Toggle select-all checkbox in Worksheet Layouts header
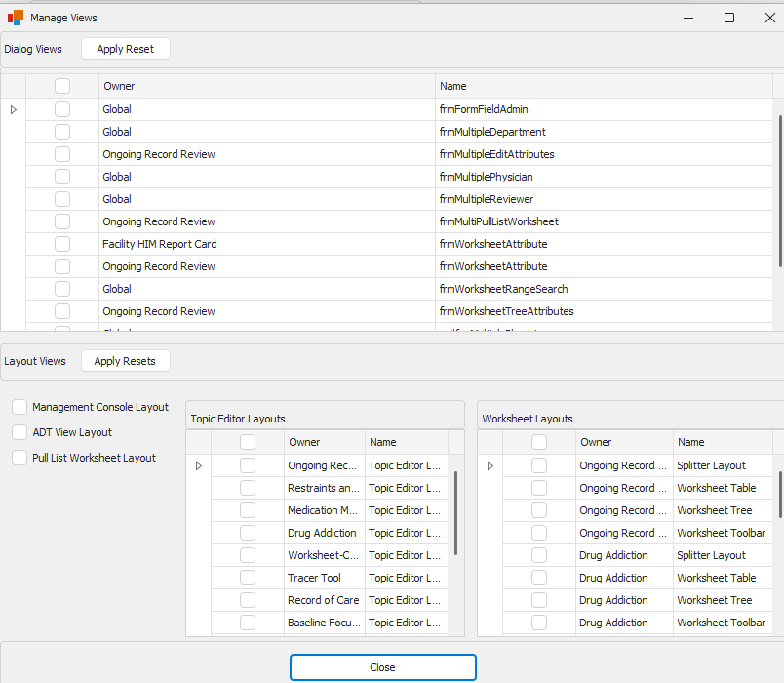Screen dimensions: 784x683 coord(539,442)
